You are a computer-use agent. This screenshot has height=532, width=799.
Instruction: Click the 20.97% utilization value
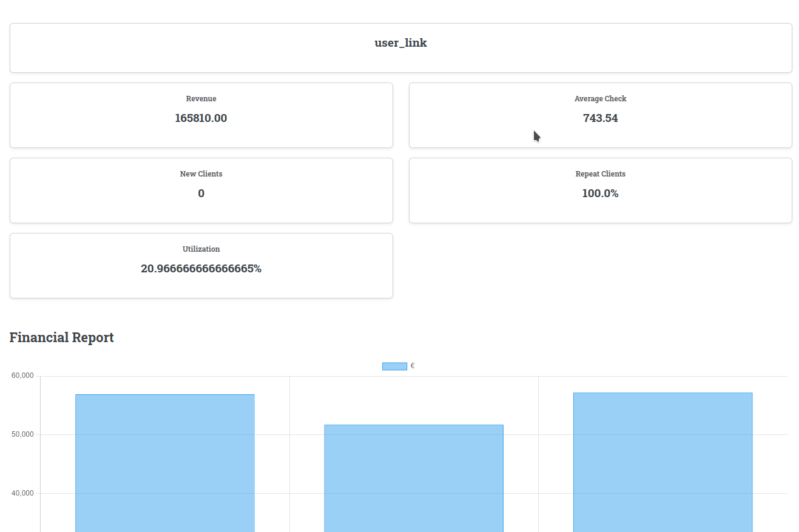[x=201, y=269]
